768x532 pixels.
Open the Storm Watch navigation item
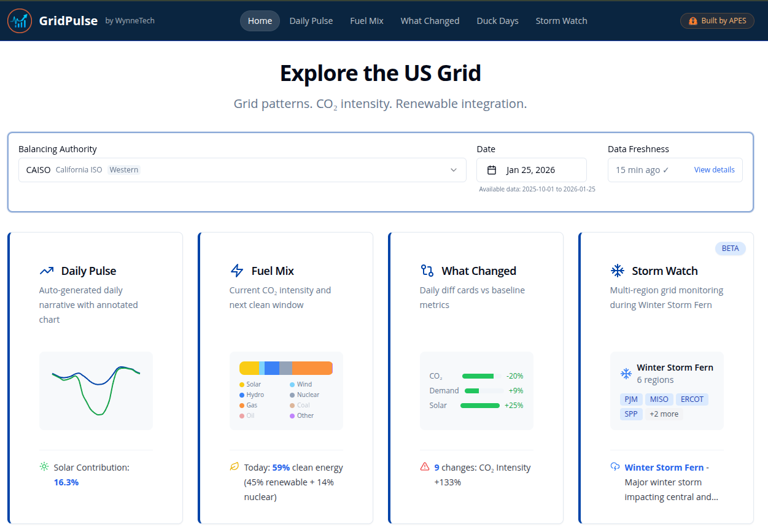[x=561, y=20]
